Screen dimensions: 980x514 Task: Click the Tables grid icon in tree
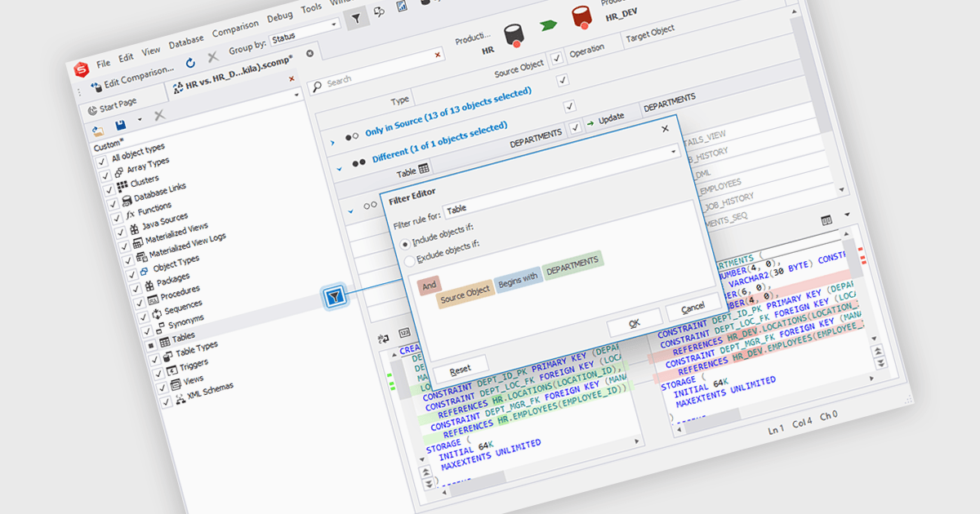[x=165, y=341]
